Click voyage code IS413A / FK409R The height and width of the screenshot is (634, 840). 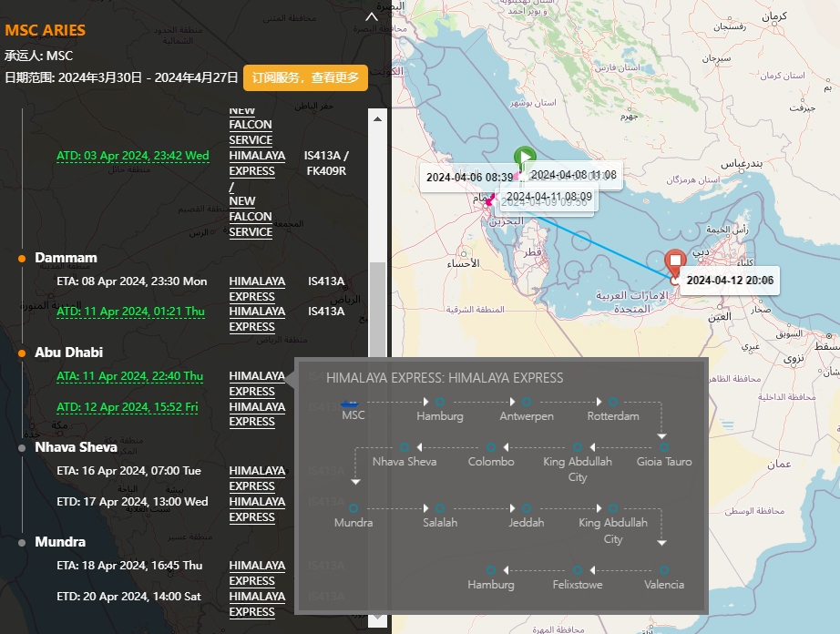pyautogui.click(x=326, y=163)
